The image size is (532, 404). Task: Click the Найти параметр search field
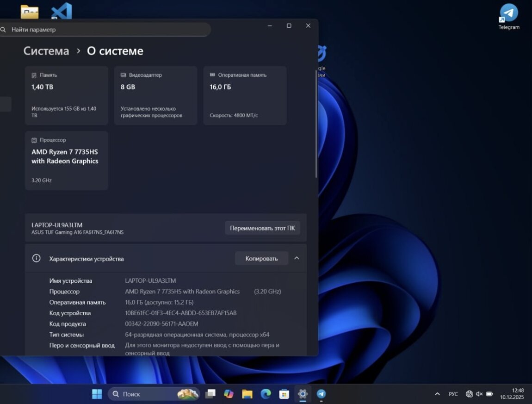[x=106, y=30]
